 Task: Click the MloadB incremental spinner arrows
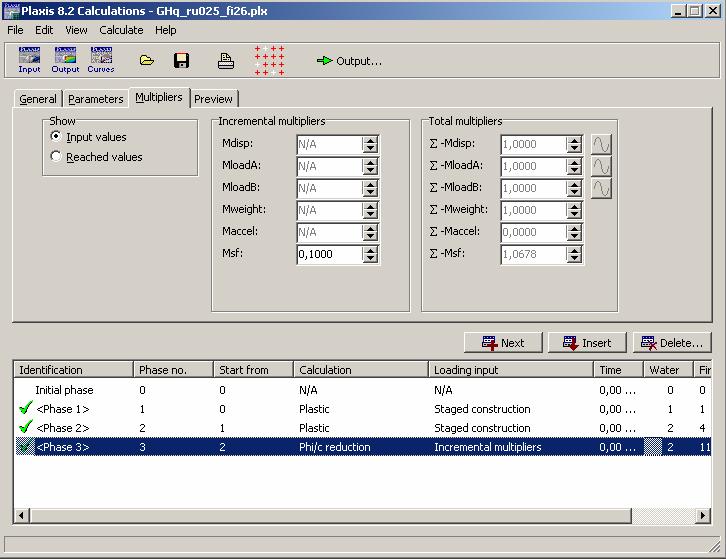[x=370, y=188]
